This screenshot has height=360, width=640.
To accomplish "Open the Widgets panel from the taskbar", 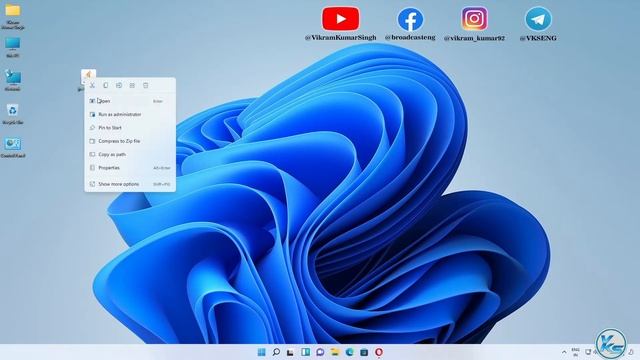I will pyautogui.click(x=305, y=352).
